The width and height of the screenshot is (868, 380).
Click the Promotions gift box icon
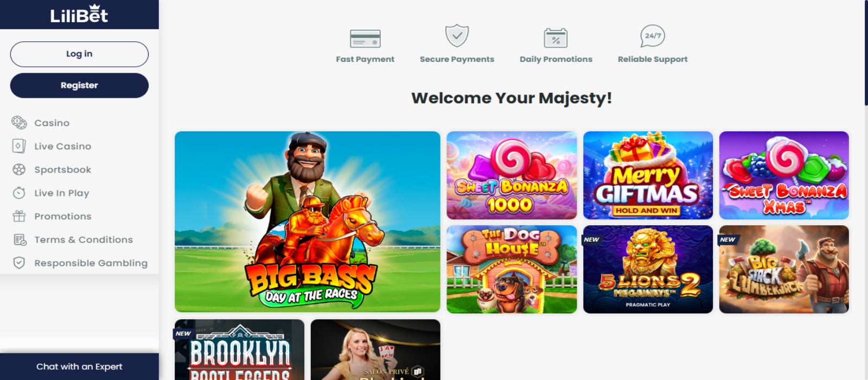[19, 216]
